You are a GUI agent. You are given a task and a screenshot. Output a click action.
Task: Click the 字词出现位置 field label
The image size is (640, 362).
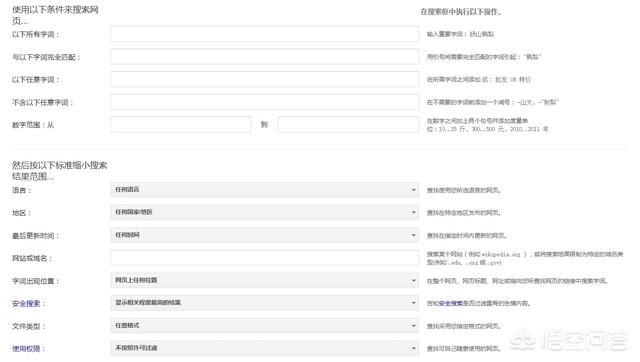pyautogui.click(x=36, y=281)
